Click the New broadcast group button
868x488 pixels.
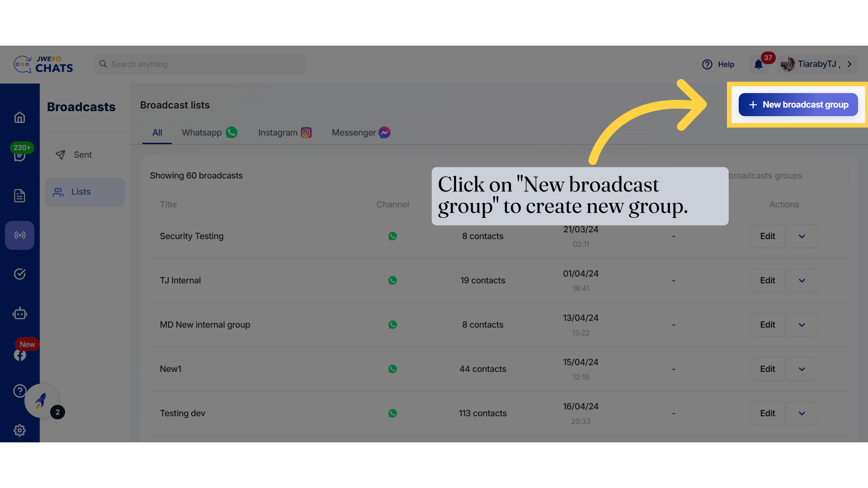(798, 104)
